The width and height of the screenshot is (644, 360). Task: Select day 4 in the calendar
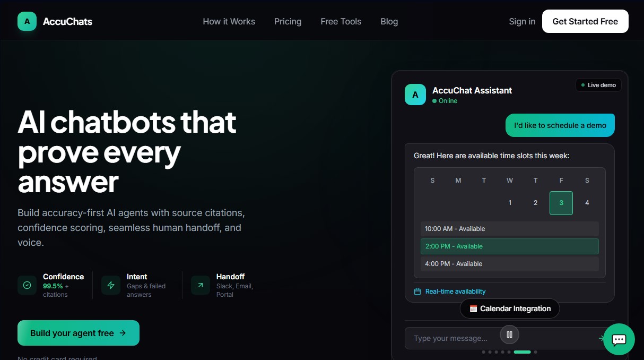(587, 203)
